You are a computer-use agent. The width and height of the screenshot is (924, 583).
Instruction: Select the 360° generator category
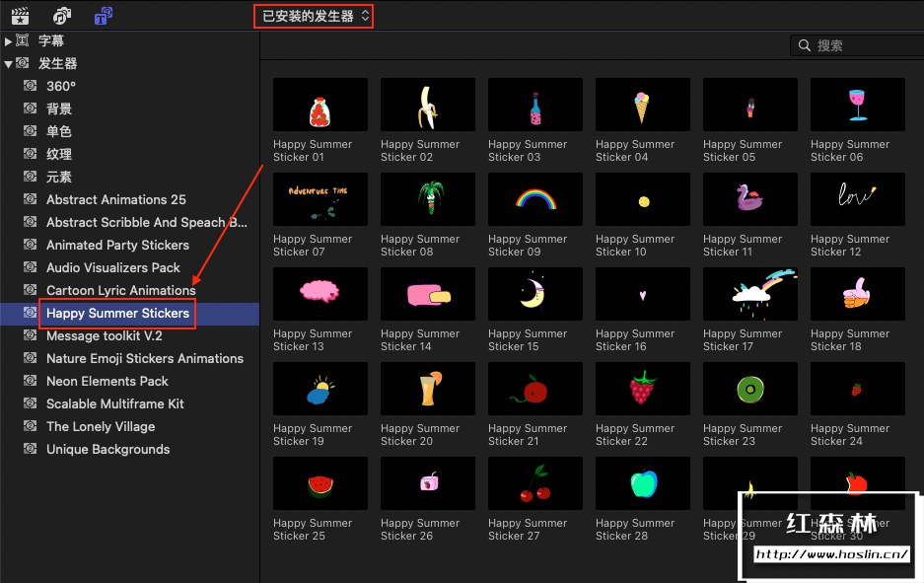[61, 86]
